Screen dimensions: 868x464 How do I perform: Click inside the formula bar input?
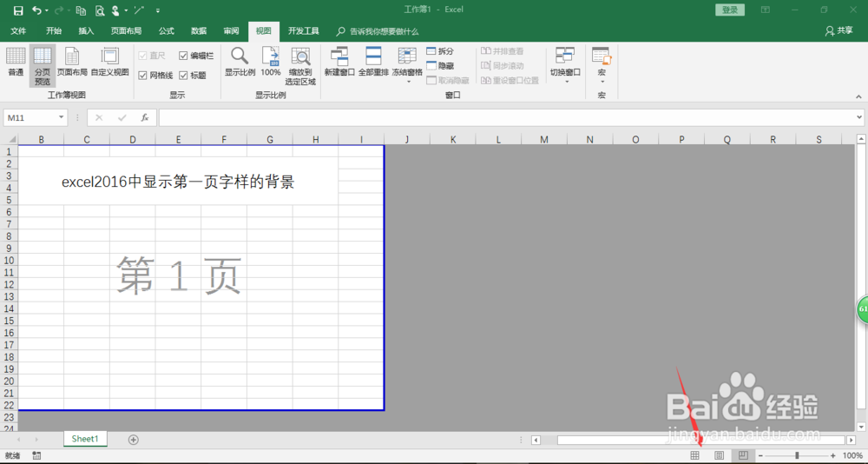click(507, 117)
